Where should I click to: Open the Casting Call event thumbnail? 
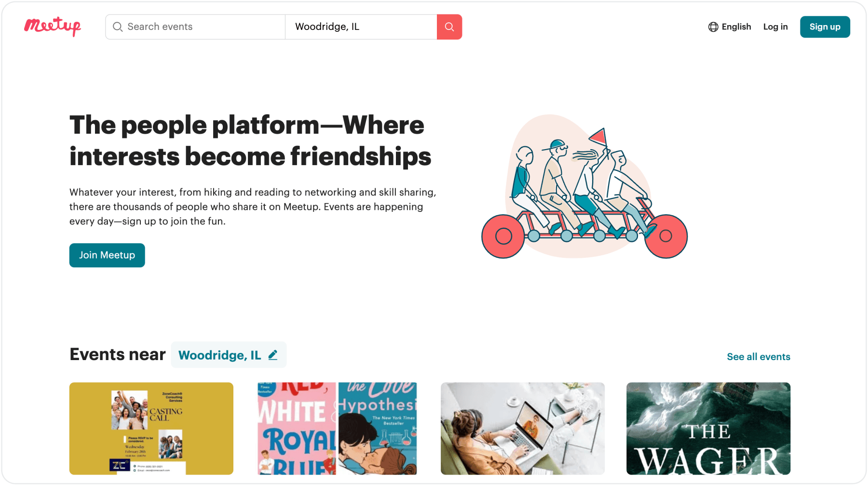pos(151,428)
